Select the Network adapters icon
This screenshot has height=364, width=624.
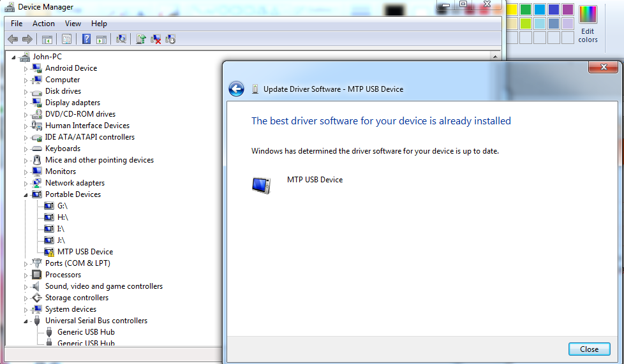click(36, 182)
